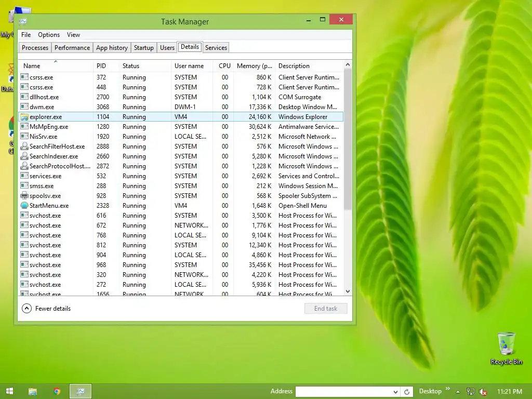
Task: Click the MsMpEng.exe process icon
Action: (24, 127)
